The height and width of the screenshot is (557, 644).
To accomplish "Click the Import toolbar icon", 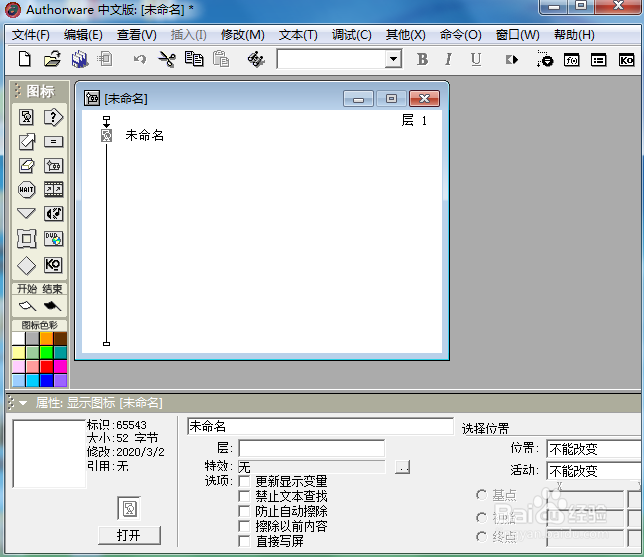I will (x=105, y=60).
